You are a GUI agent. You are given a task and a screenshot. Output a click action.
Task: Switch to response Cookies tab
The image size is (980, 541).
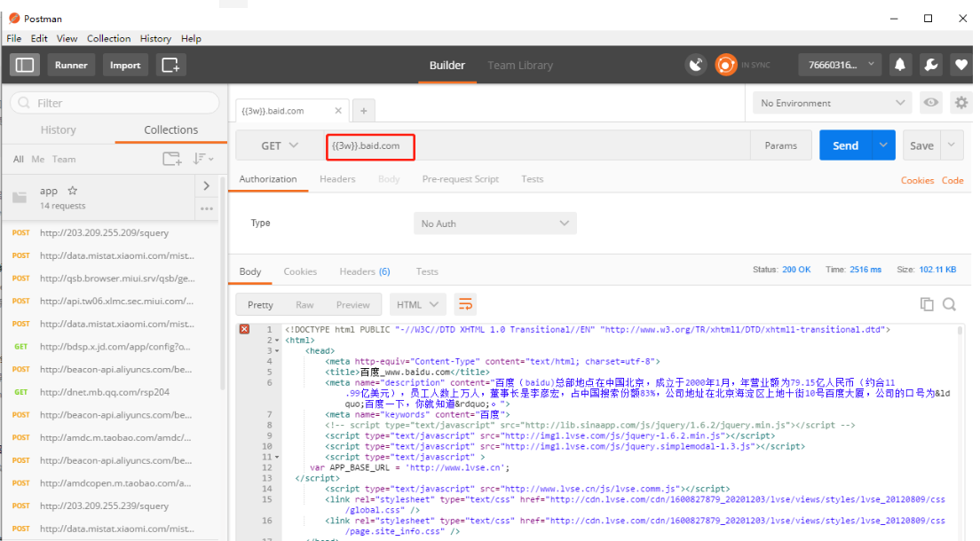click(x=300, y=271)
